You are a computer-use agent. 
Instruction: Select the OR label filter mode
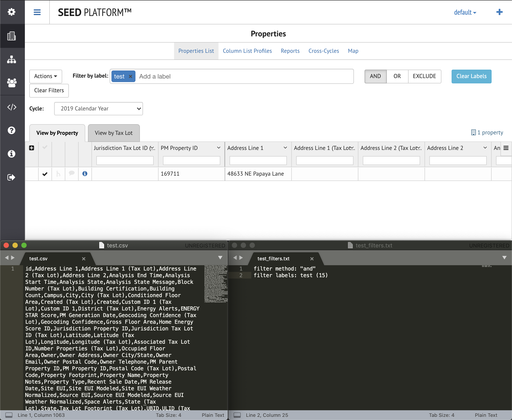pyautogui.click(x=397, y=76)
